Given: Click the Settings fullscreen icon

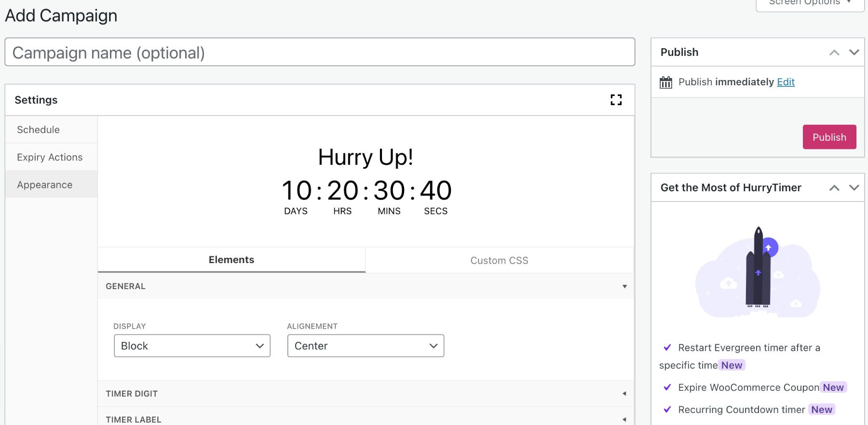Looking at the screenshot, I should [x=616, y=100].
